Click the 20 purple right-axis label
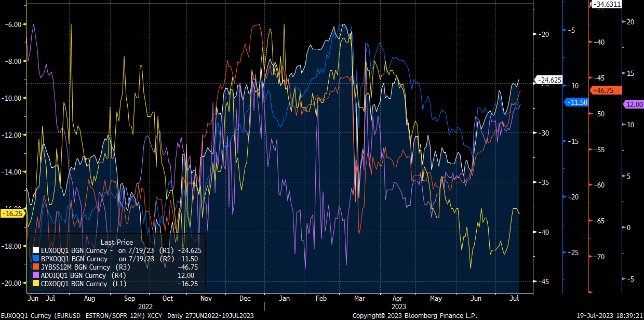Image resolution: width=644 pixels, height=320 pixels. (630, 22)
